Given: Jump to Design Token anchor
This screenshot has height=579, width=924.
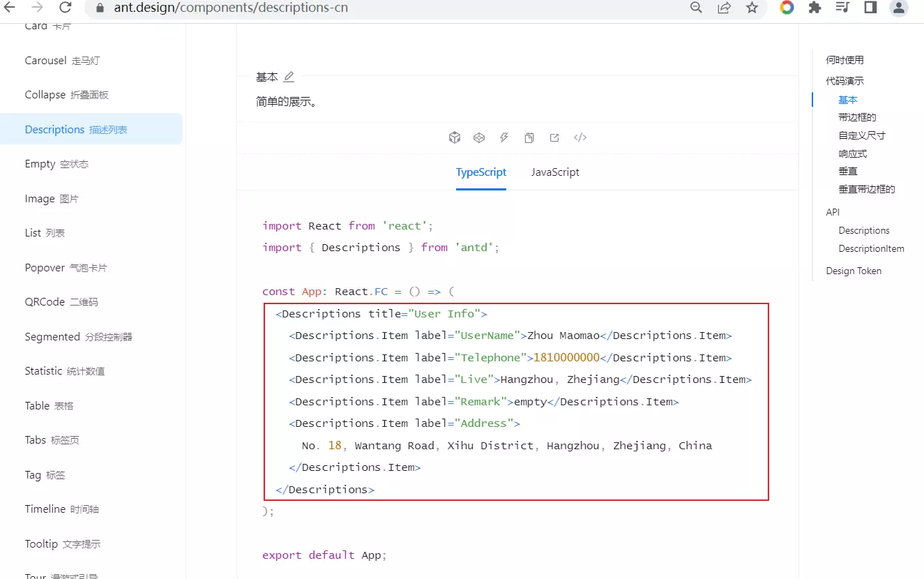Looking at the screenshot, I should (854, 271).
